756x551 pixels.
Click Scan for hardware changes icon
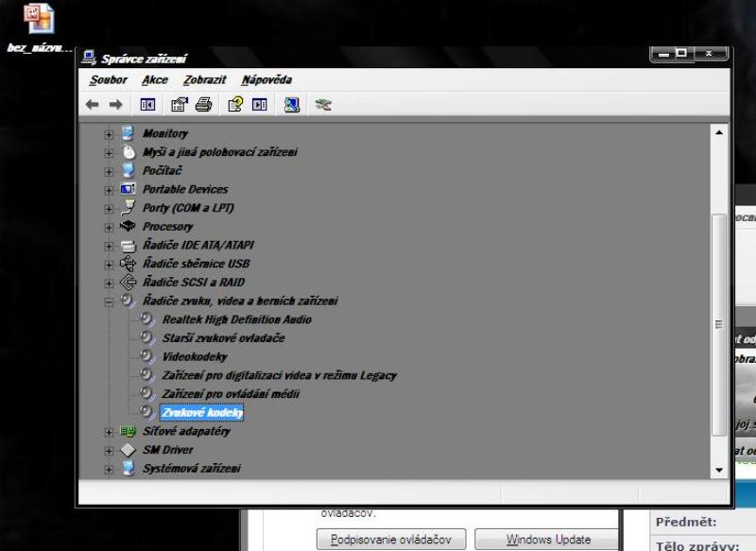[x=292, y=105]
